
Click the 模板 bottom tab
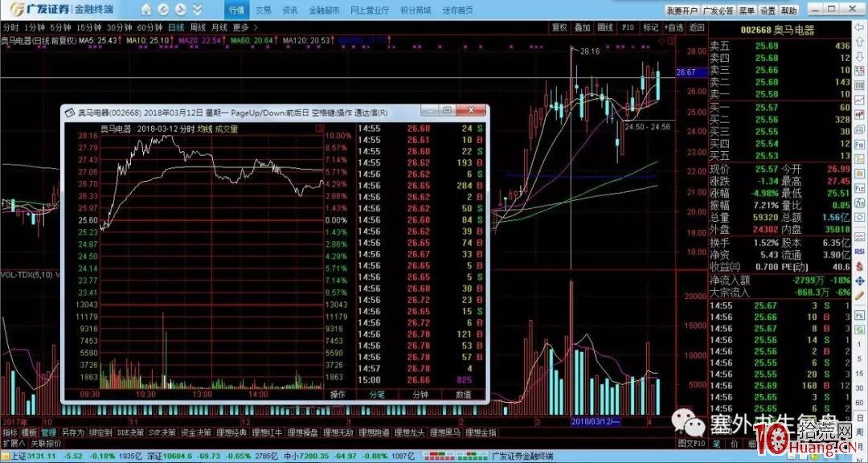30,432
